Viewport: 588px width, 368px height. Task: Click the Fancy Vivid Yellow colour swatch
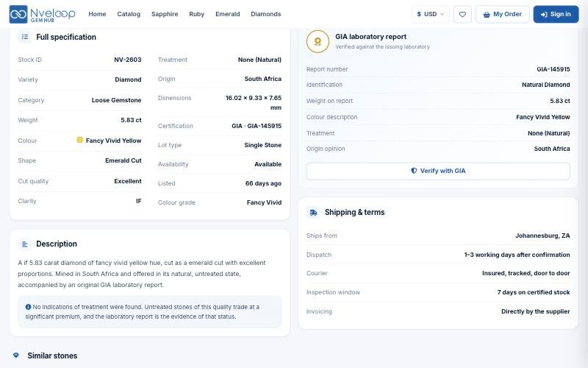coord(79,140)
